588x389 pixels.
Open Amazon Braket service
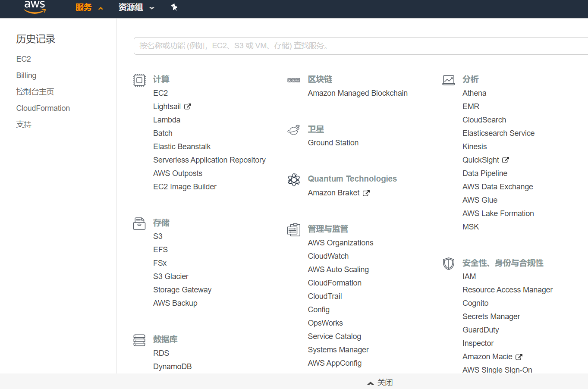334,193
